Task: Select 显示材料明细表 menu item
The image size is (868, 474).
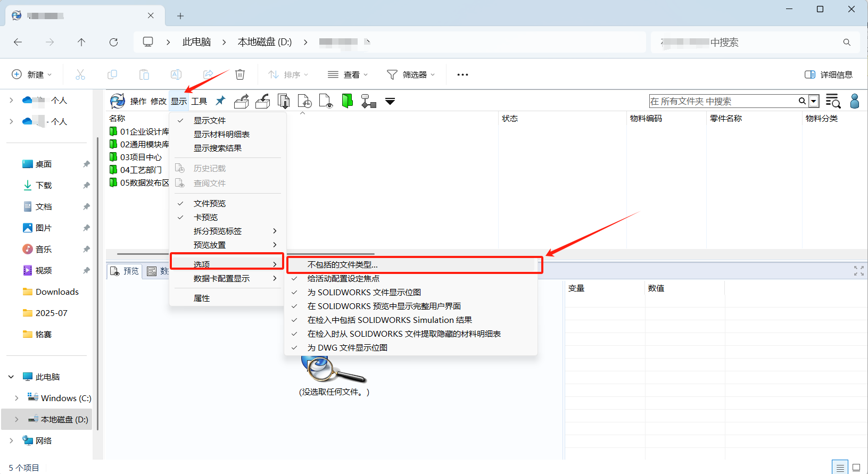Action: pos(228,135)
